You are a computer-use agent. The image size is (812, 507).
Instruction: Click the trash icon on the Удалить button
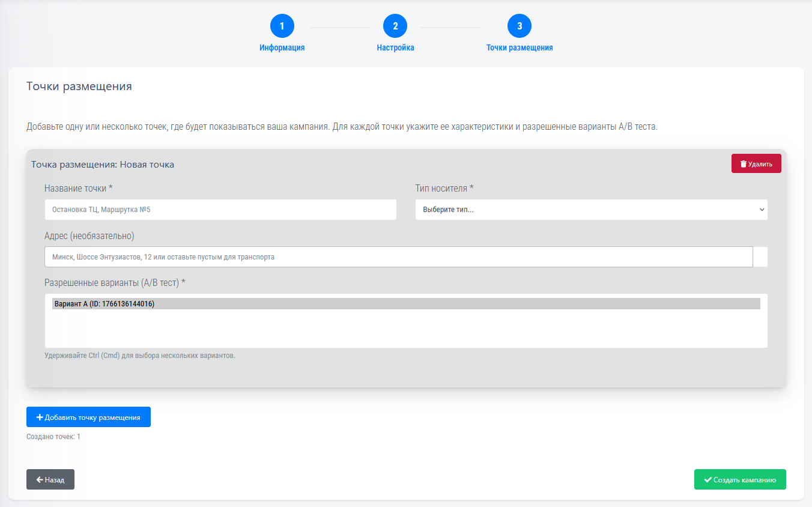744,164
